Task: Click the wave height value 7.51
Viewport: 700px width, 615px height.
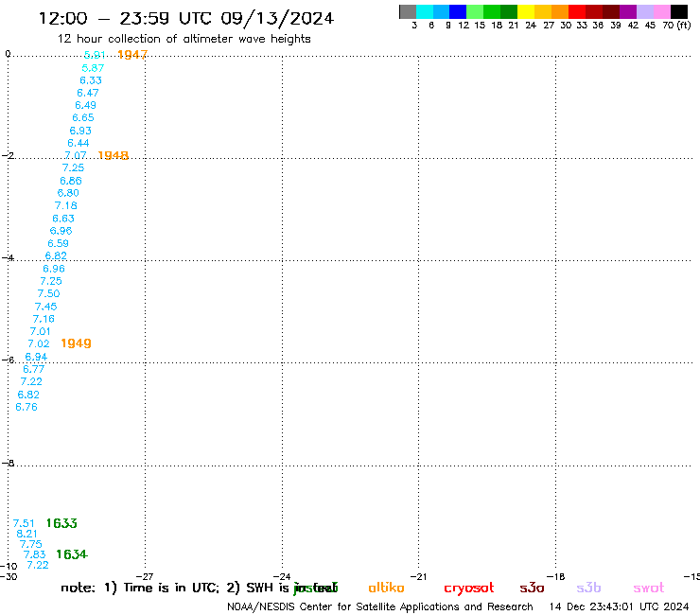Action: [24, 523]
